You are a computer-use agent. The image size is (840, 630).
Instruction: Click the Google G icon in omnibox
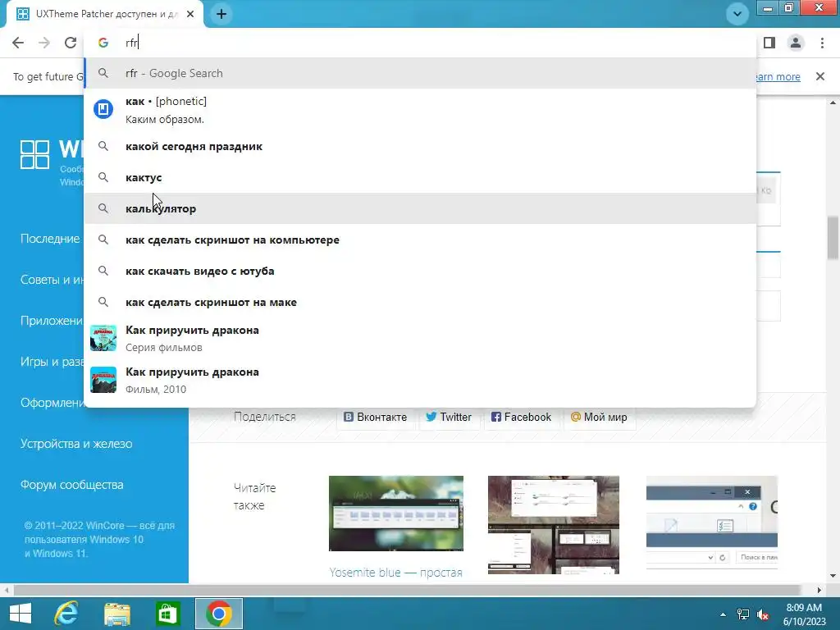(x=103, y=43)
